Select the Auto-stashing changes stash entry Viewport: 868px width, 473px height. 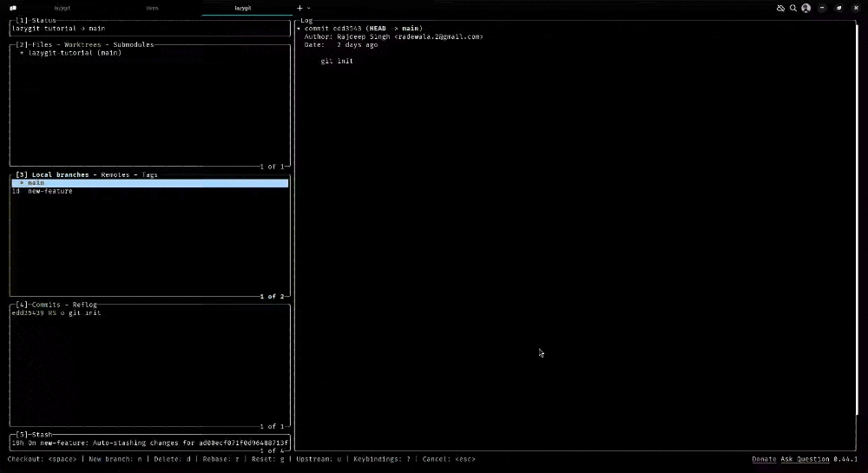click(x=150, y=443)
